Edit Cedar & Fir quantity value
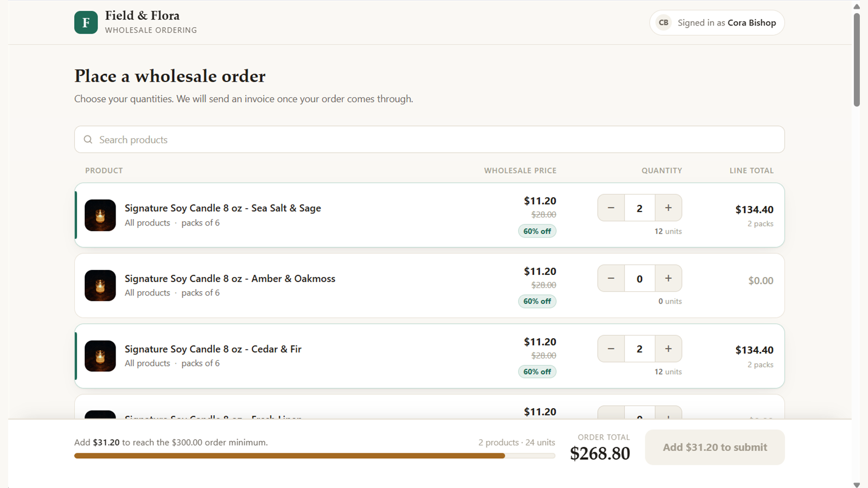 tap(640, 349)
